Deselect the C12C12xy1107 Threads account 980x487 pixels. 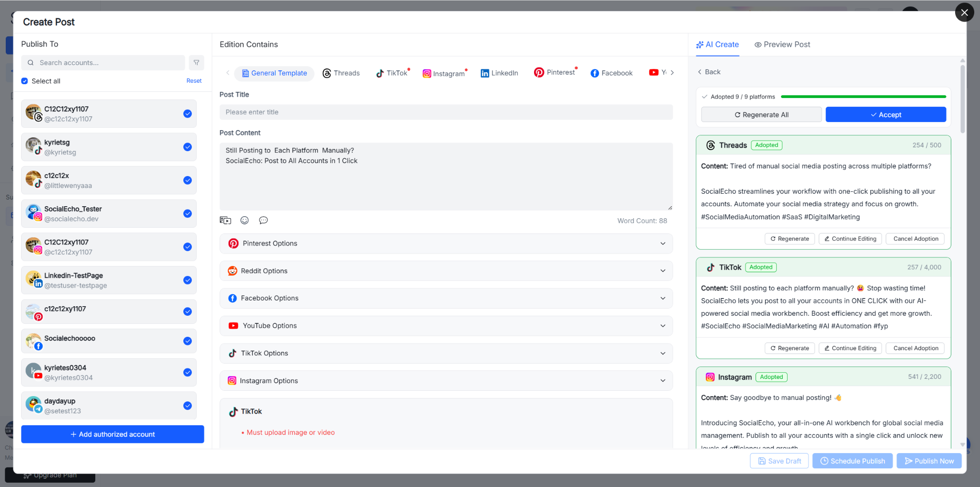[188, 114]
